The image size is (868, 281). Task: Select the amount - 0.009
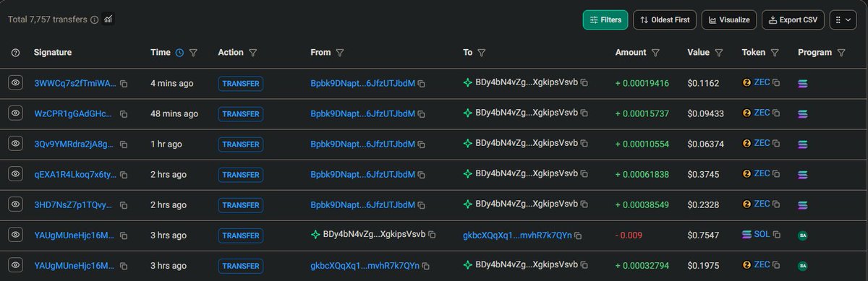click(x=629, y=235)
